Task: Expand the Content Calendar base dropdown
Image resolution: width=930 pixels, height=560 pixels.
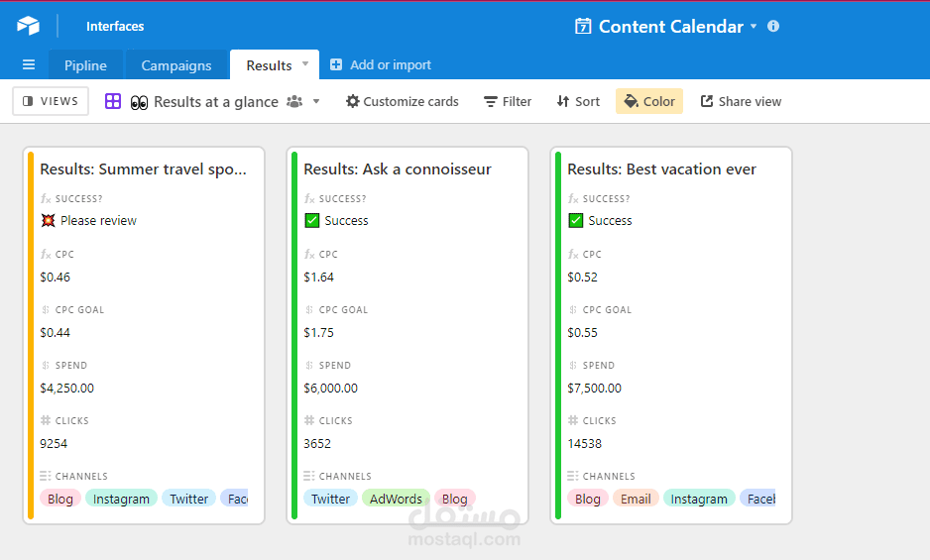Action: 754,27
